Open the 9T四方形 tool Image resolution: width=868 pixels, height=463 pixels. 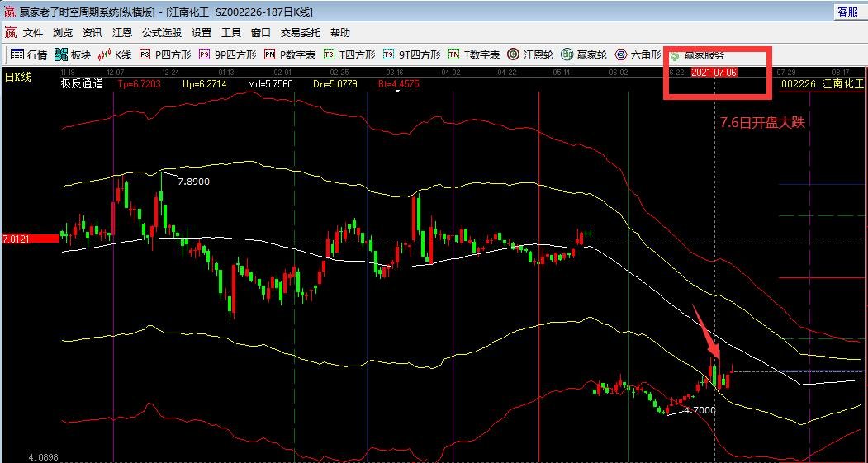(412, 54)
